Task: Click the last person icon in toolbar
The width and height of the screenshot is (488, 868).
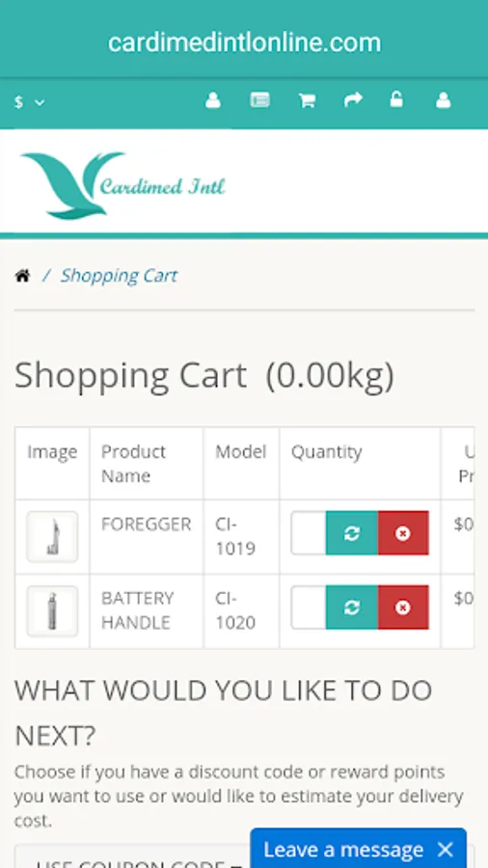Action: [x=444, y=100]
